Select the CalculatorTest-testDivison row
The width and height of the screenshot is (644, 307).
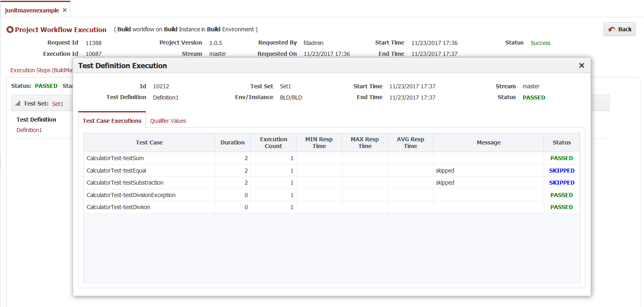(x=331, y=207)
